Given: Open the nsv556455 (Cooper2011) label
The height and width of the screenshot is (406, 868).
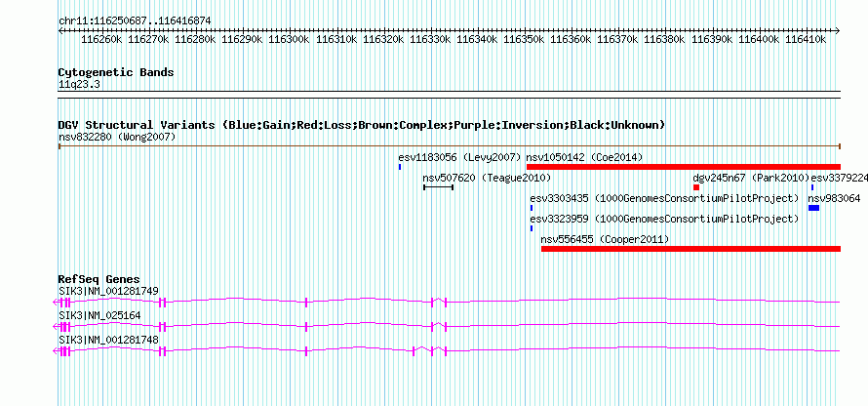Looking at the screenshot, I should pyautogui.click(x=605, y=239).
